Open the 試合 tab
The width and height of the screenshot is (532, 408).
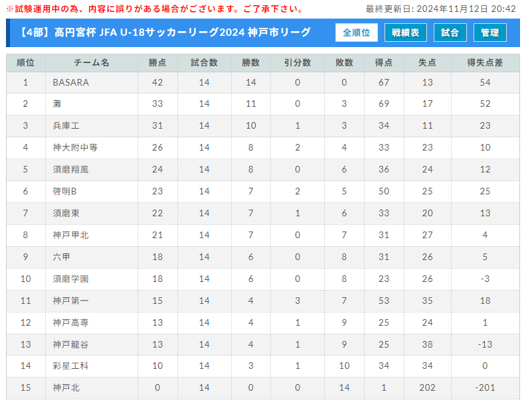click(450, 33)
